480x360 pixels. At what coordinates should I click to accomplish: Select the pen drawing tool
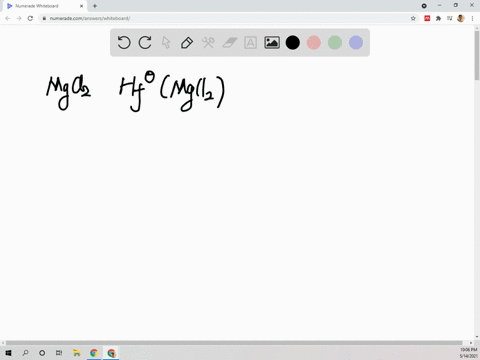(187, 43)
